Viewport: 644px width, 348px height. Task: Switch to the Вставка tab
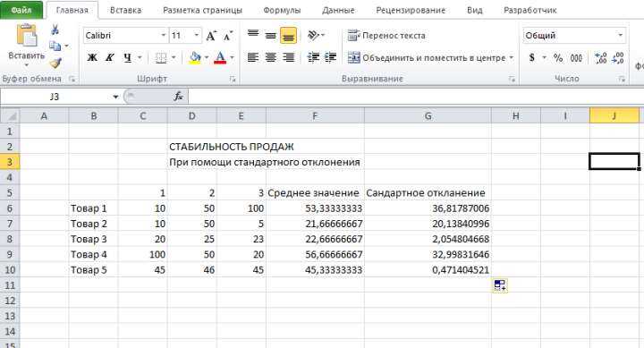pos(126,10)
